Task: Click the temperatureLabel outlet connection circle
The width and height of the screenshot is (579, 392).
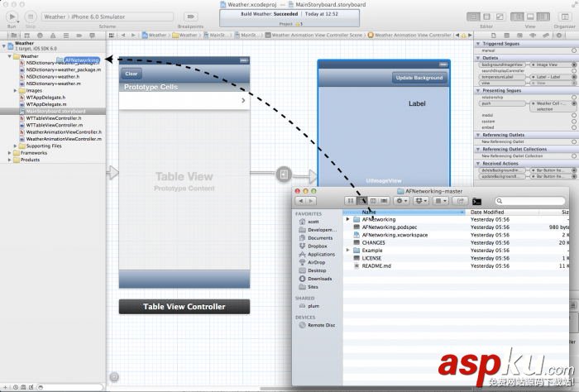Action: [574, 77]
